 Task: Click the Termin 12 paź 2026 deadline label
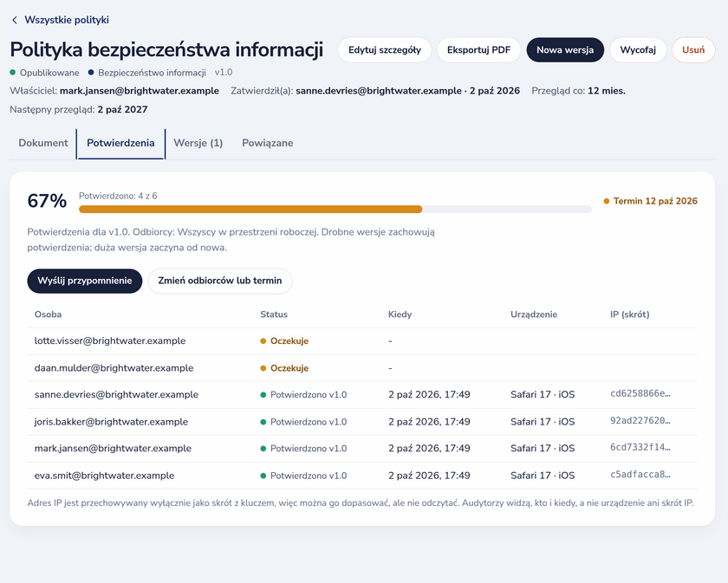tap(651, 201)
